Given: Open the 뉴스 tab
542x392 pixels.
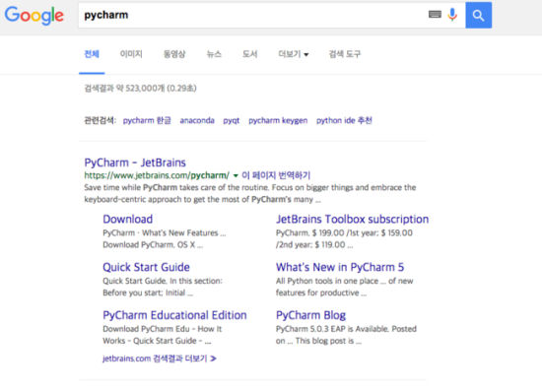Looking at the screenshot, I should tap(214, 54).
